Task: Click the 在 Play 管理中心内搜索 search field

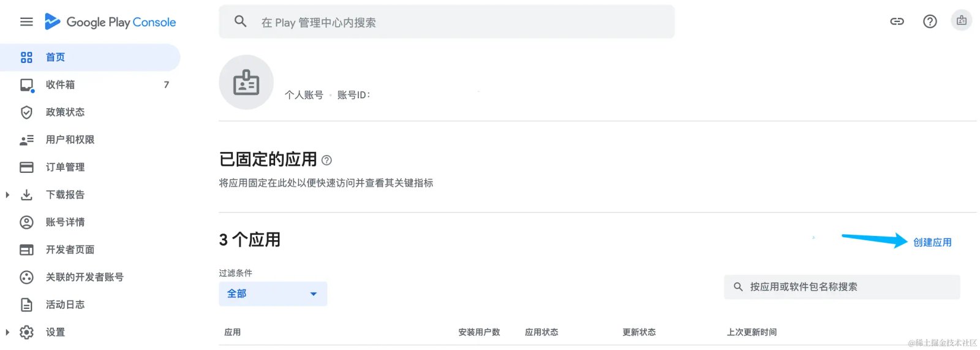Action: pos(447,22)
